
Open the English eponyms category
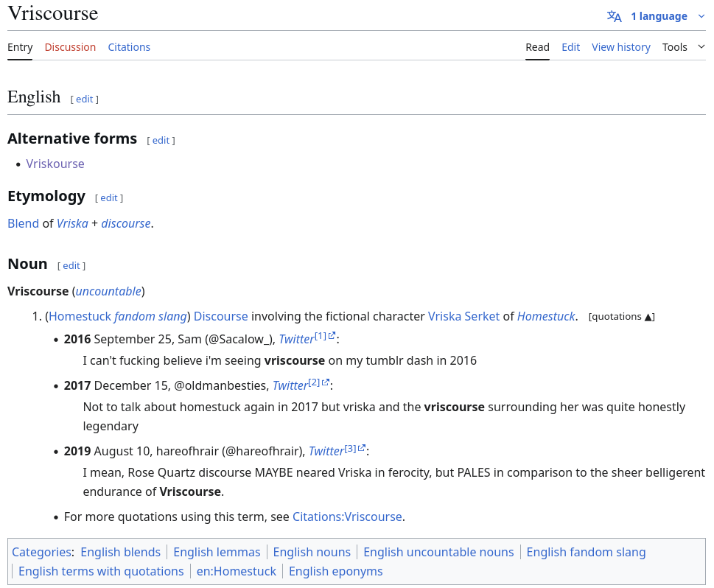[335, 571]
